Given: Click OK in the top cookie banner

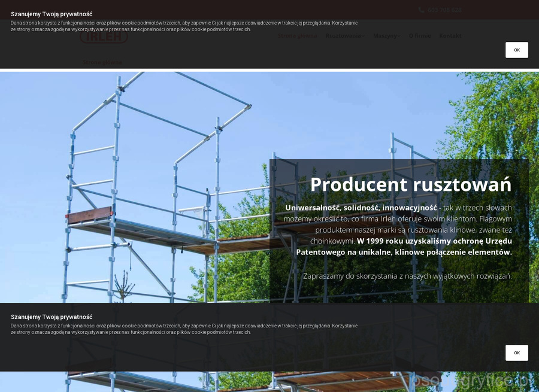Looking at the screenshot, I should click(516, 50).
